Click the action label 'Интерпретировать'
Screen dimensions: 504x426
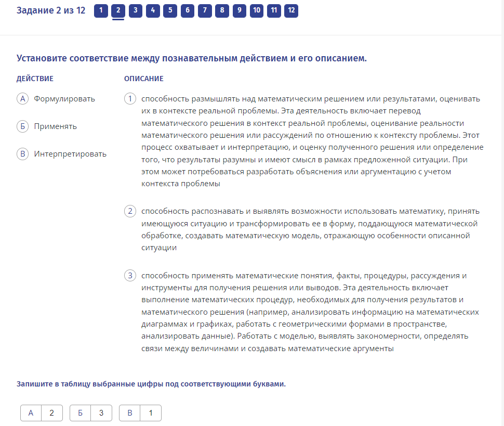70,154
